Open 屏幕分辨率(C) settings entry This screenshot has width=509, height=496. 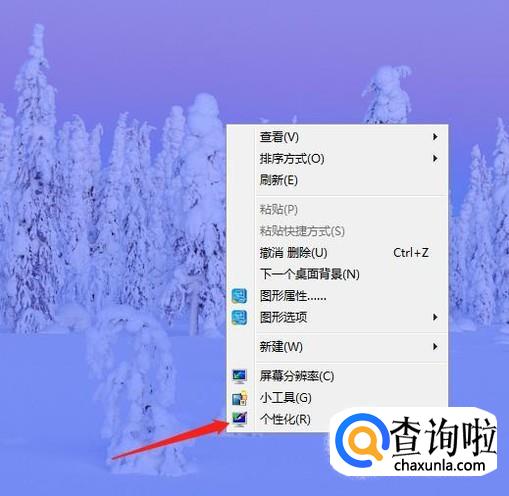[337, 376]
